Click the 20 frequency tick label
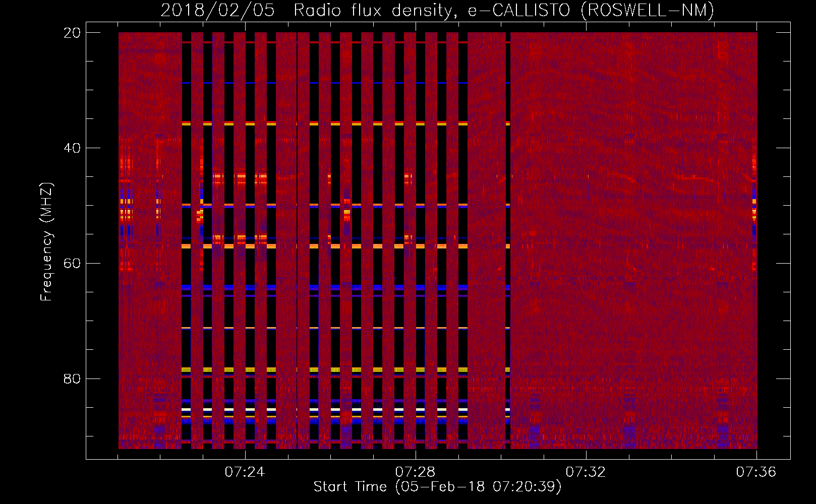Screen dimensions: 816x504 point(72,33)
